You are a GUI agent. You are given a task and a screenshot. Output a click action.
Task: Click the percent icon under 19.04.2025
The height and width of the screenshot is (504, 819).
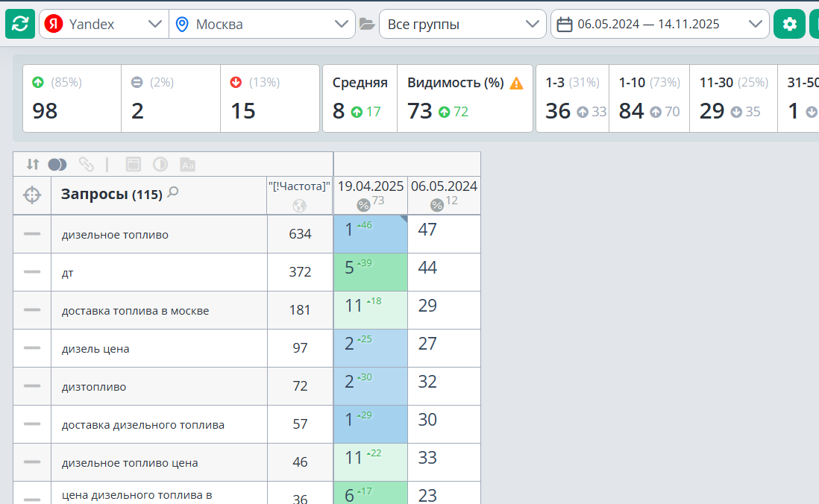click(363, 205)
